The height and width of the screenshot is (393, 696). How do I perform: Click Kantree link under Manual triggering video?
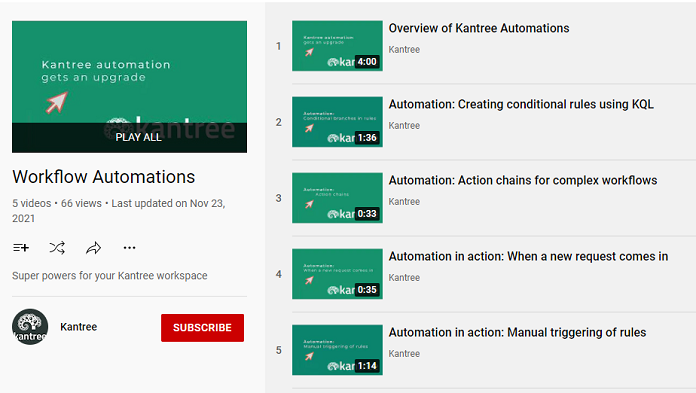[x=404, y=353]
